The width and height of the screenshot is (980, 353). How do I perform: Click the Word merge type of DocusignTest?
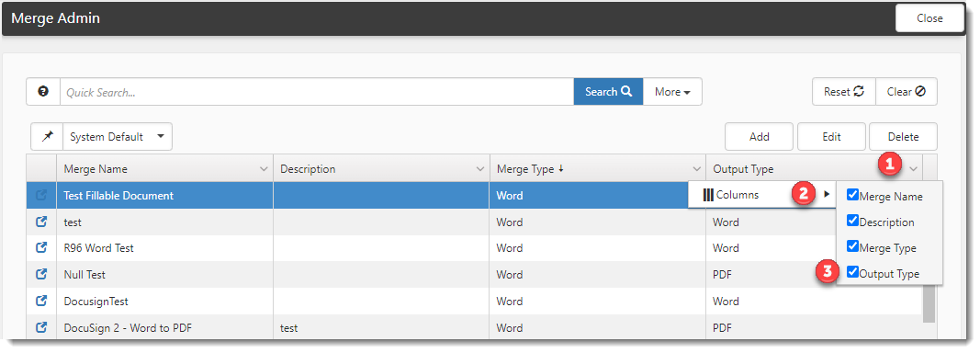tap(510, 301)
